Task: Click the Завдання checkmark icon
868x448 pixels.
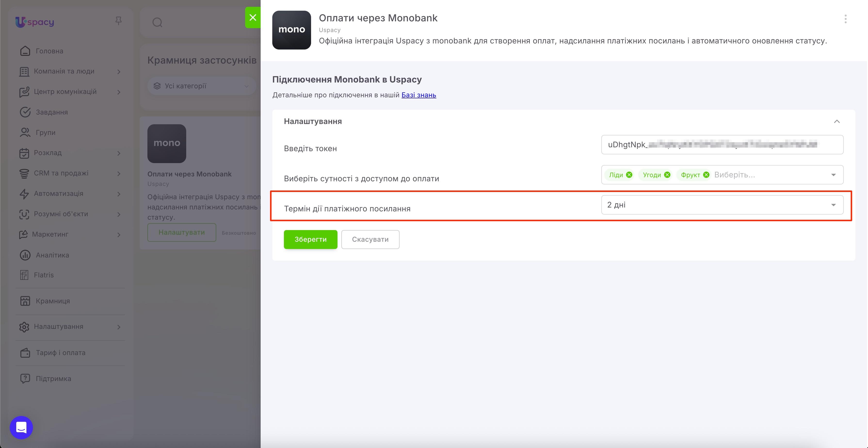Action: (x=25, y=112)
